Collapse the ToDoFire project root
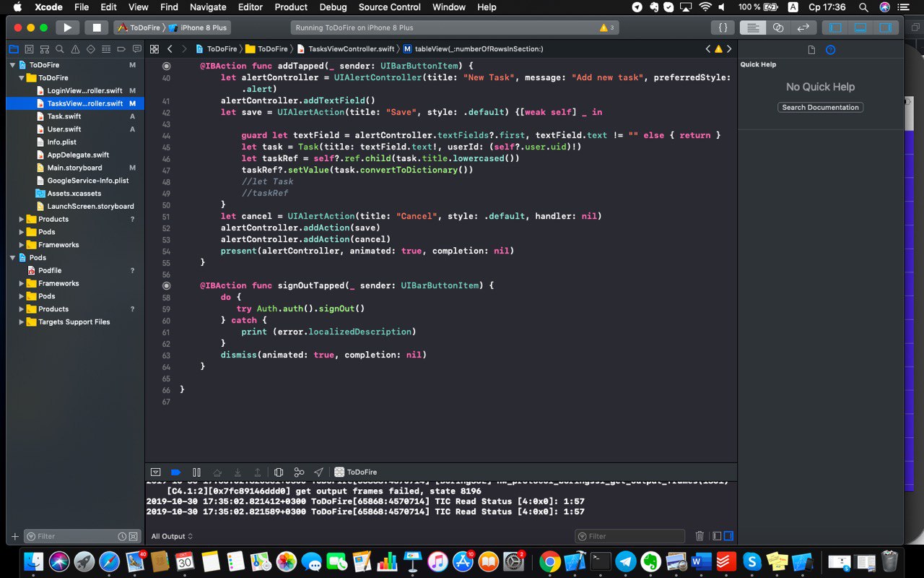The image size is (924, 578). [x=12, y=65]
